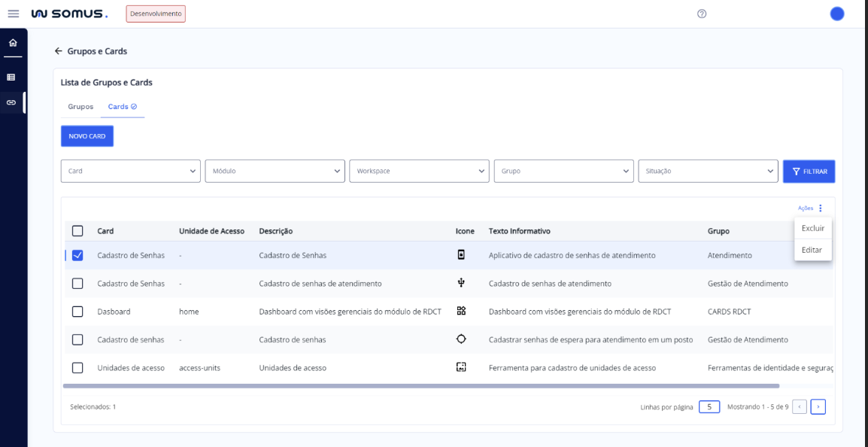
Task: Select the Home icon in the sidebar
Action: click(x=12, y=43)
